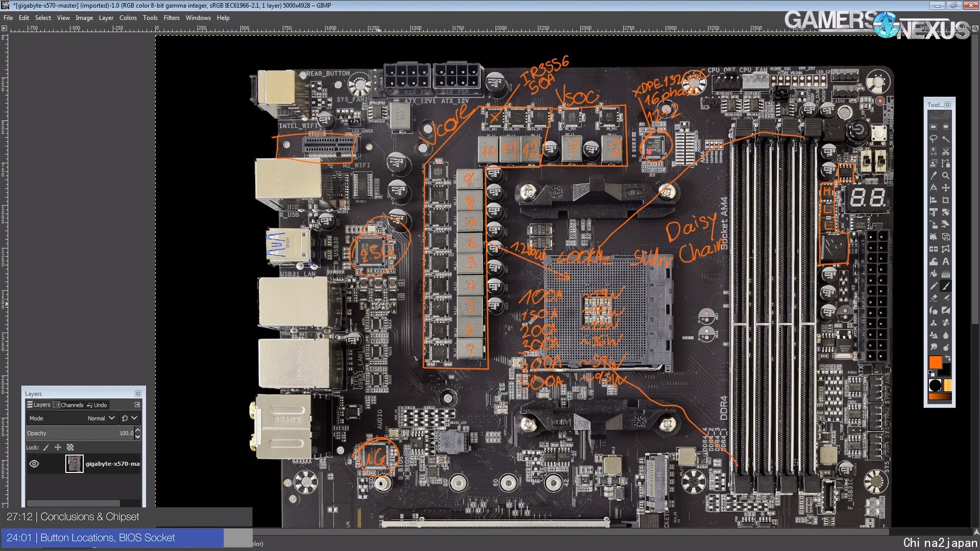
Task: Toggle visibility of gigabyte-x570 layer
Action: click(x=34, y=464)
